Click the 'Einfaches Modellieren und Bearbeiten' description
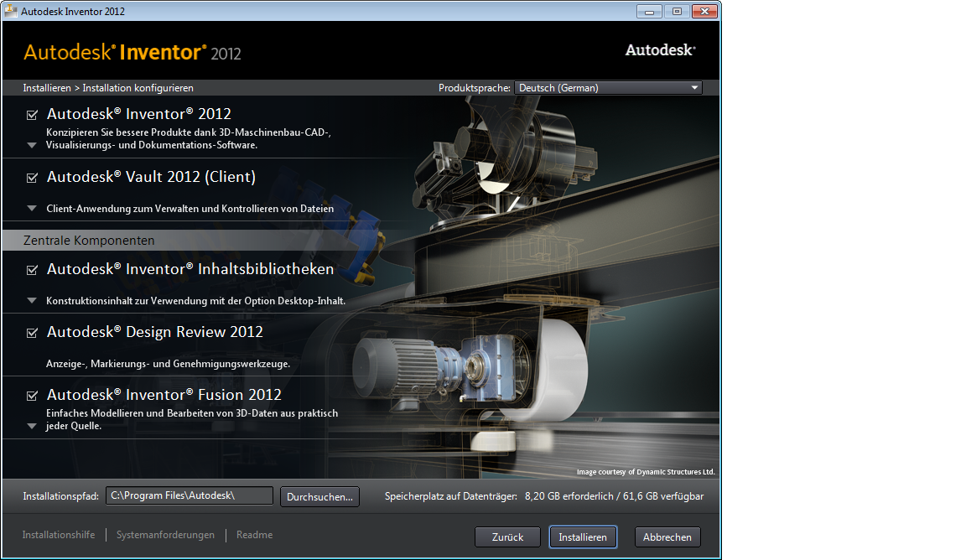This screenshot has width=966, height=560. [192, 419]
